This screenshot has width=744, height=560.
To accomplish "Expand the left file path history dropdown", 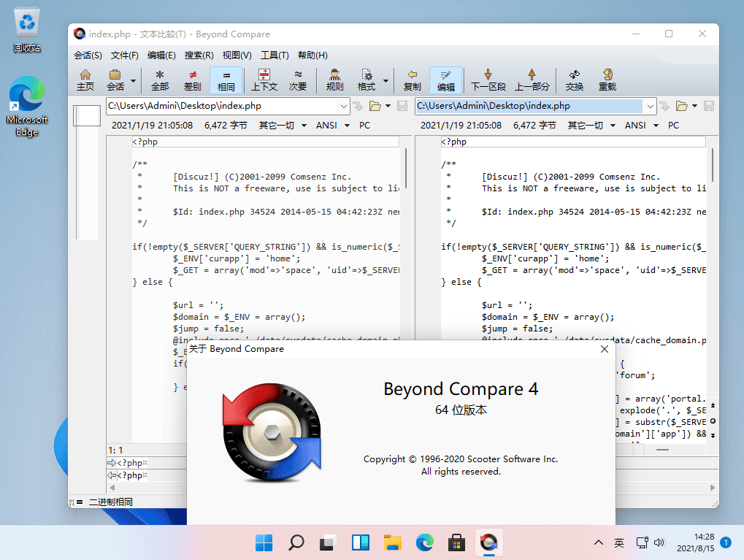I will [344, 106].
